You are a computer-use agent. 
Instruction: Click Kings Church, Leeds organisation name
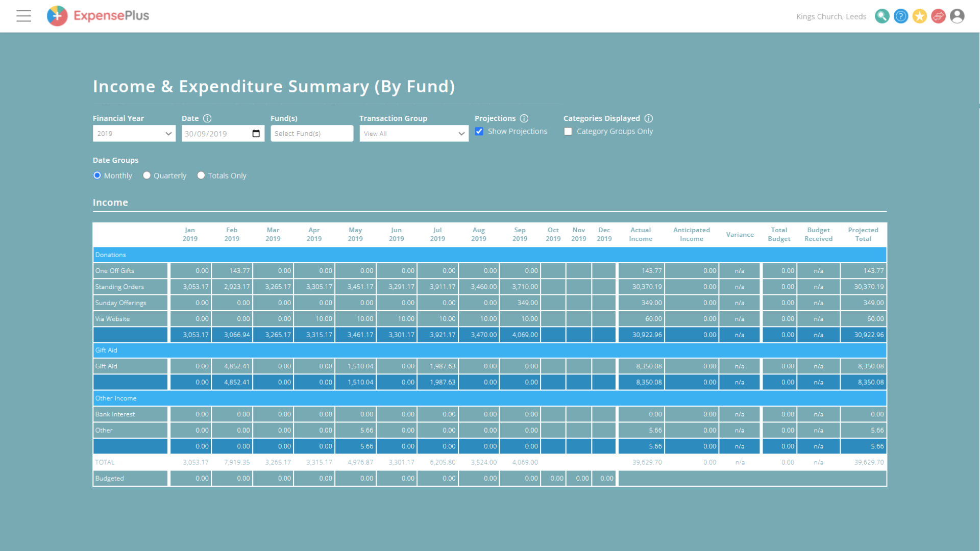coord(831,17)
